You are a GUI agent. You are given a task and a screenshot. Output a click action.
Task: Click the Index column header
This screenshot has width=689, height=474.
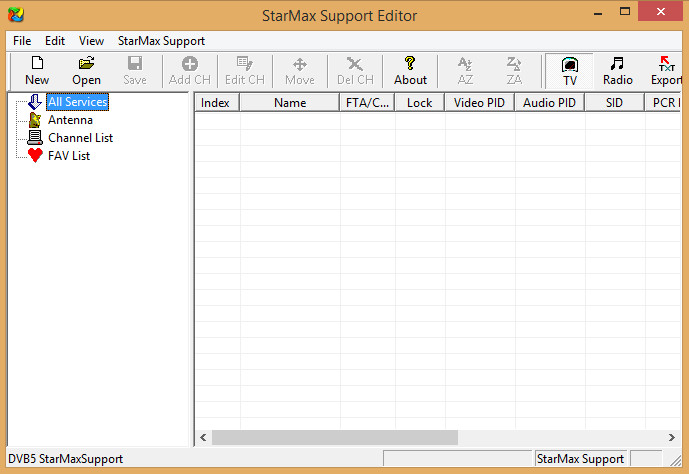tap(217, 103)
